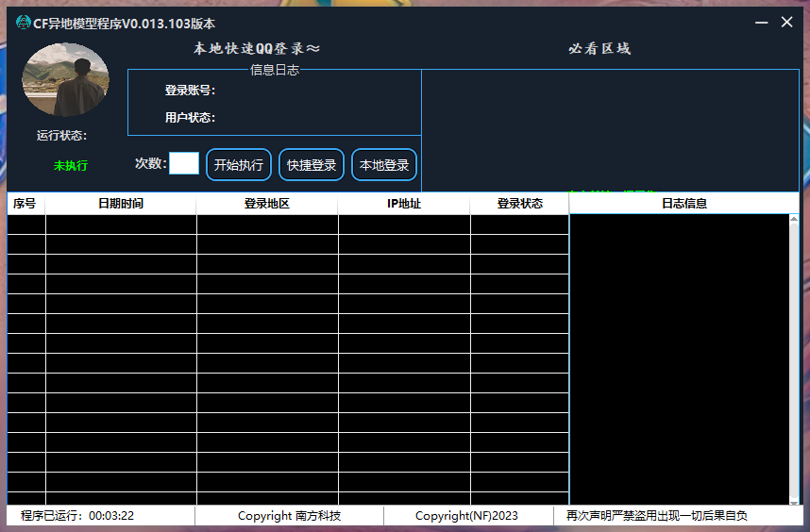This screenshot has height=532, width=810.
Task: Minimize the CF异地模型程序 window
Action: pos(761,23)
